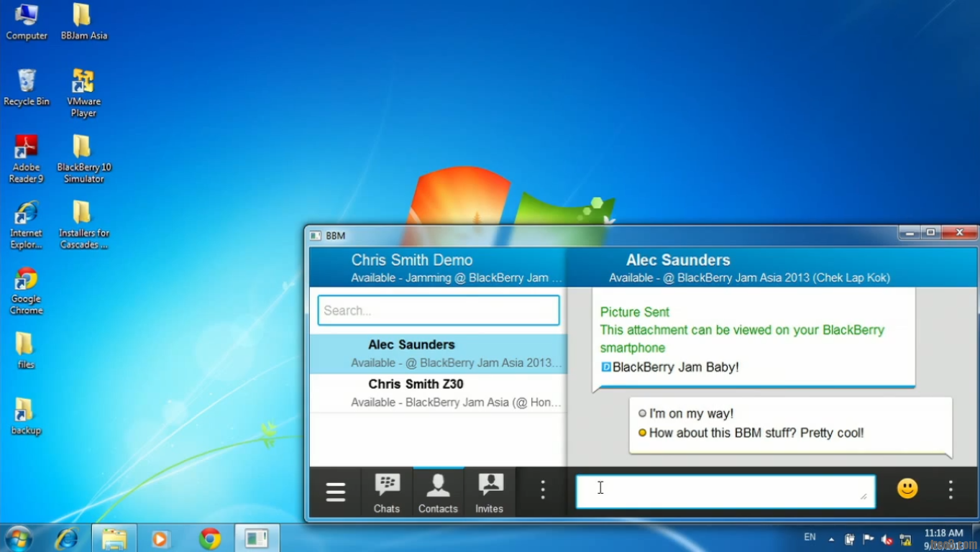980x552 pixels.
Task: Show hidden system tray icons arrow
Action: 831,539
